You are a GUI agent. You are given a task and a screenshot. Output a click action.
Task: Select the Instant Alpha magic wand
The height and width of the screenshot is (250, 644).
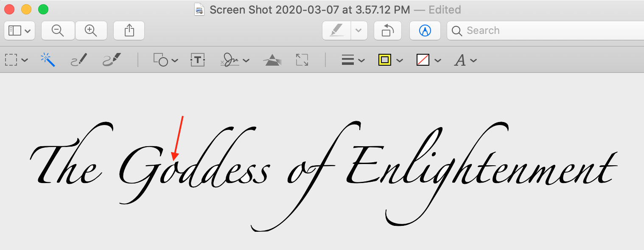coord(48,60)
